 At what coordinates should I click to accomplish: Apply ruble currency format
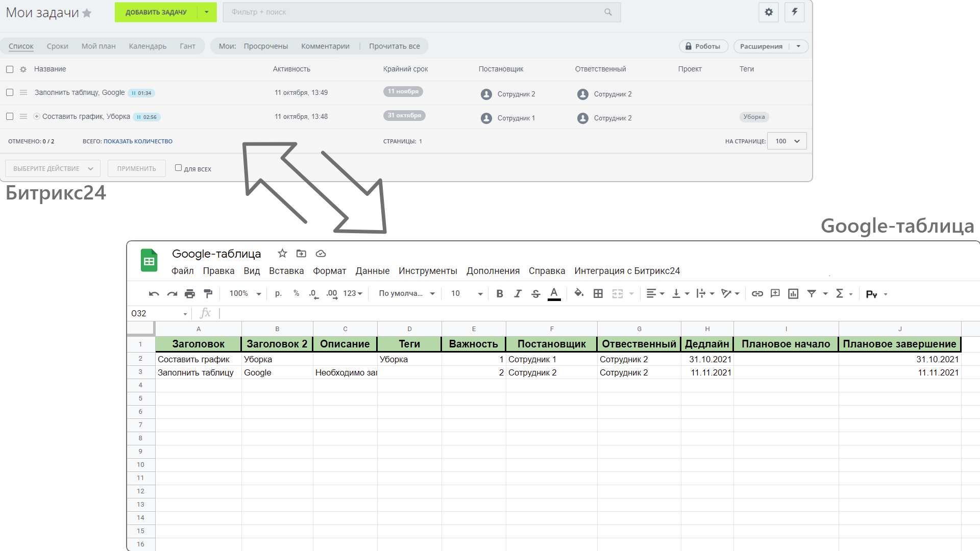[278, 293]
